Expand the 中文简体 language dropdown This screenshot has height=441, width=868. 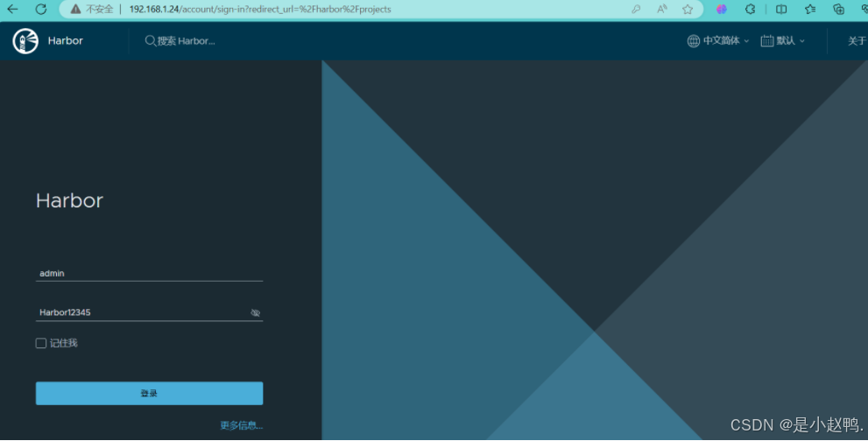(x=725, y=40)
